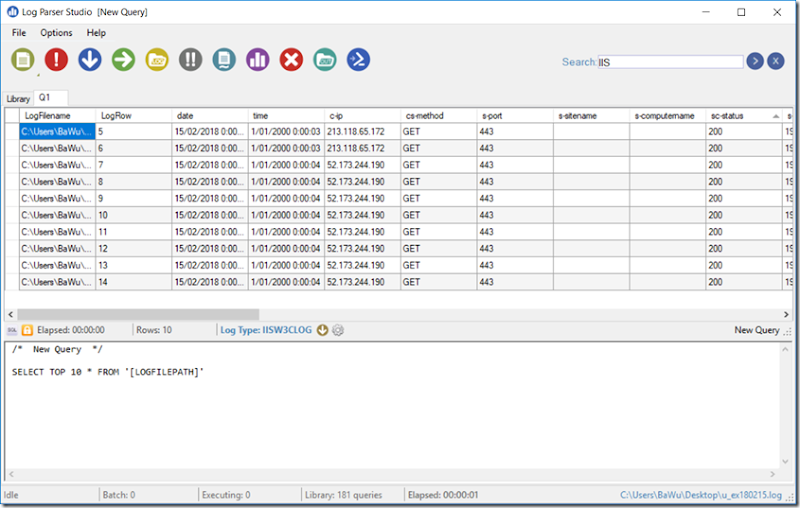Select the Q1 query tab

(x=50, y=97)
